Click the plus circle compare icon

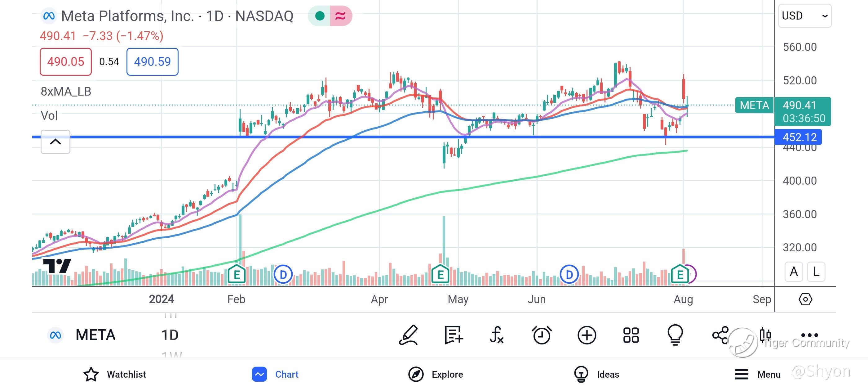click(587, 335)
